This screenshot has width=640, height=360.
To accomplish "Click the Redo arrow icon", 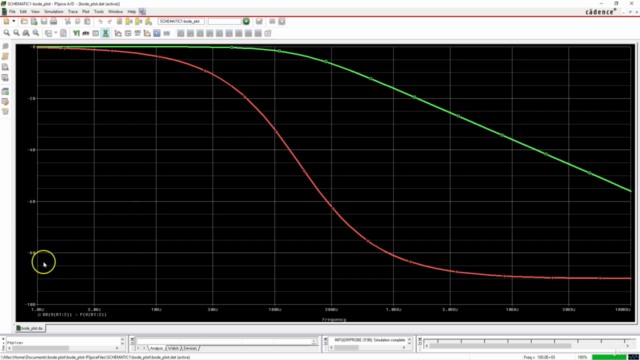I will [x=110, y=21].
